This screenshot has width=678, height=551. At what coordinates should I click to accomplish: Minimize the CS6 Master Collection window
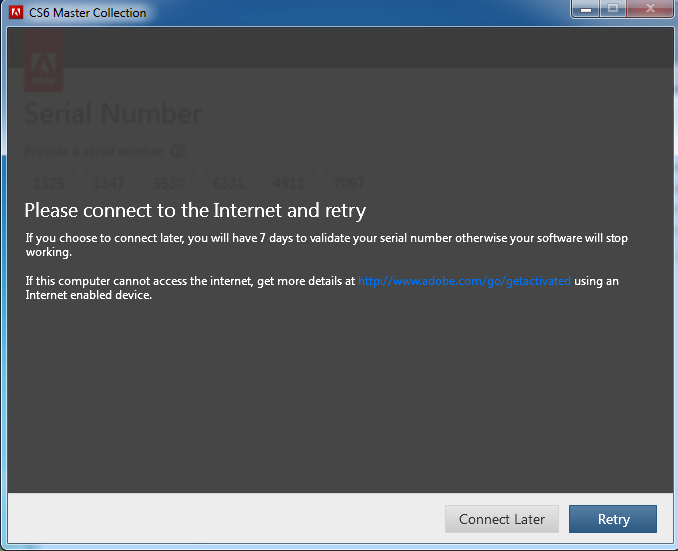point(585,9)
